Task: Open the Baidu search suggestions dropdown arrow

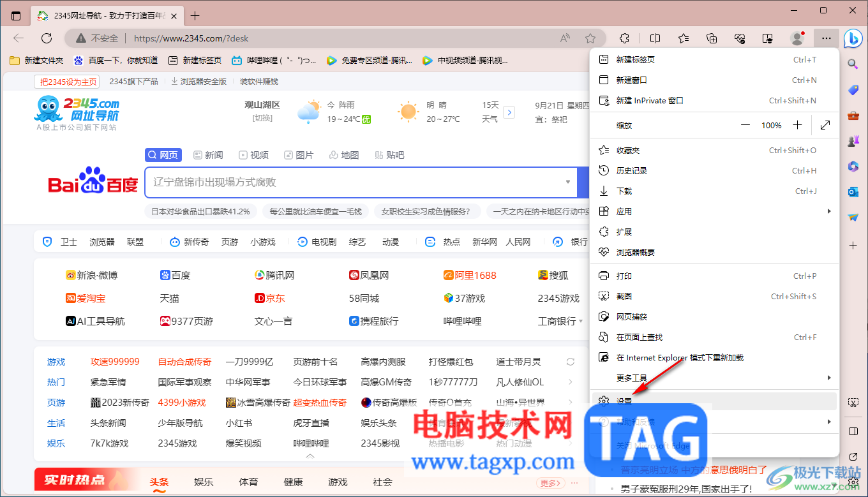Action: 568,182
